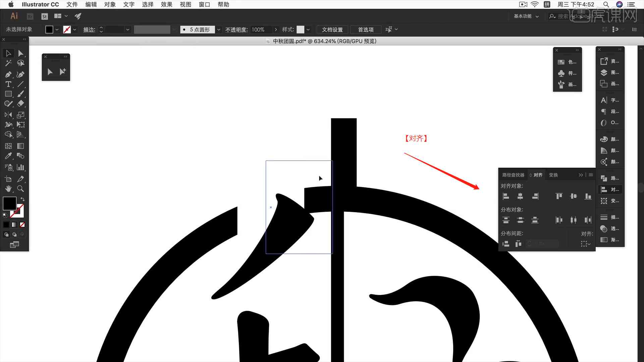Select the Selection tool in toolbar
644x362 pixels.
[7, 53]
